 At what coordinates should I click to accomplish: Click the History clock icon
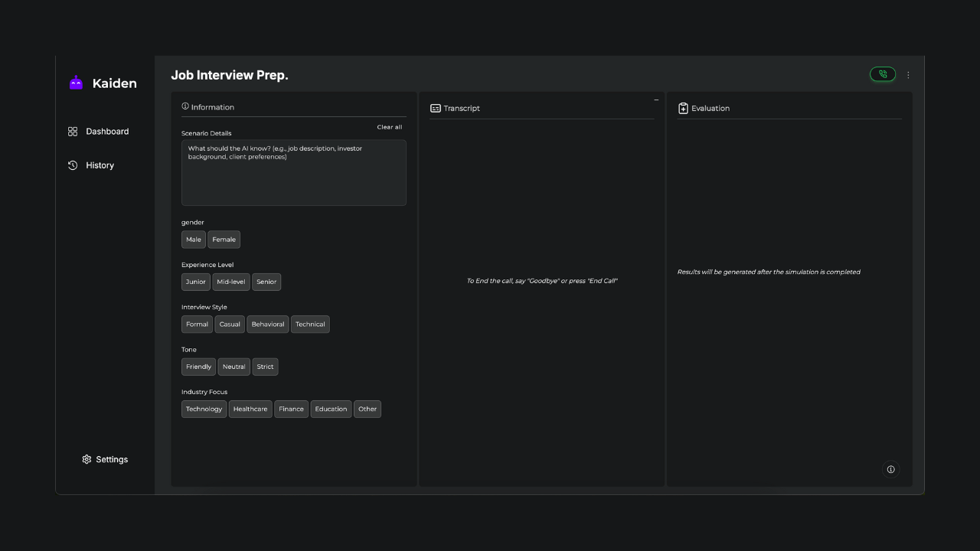pyautogui.click(x=73, y=165)
